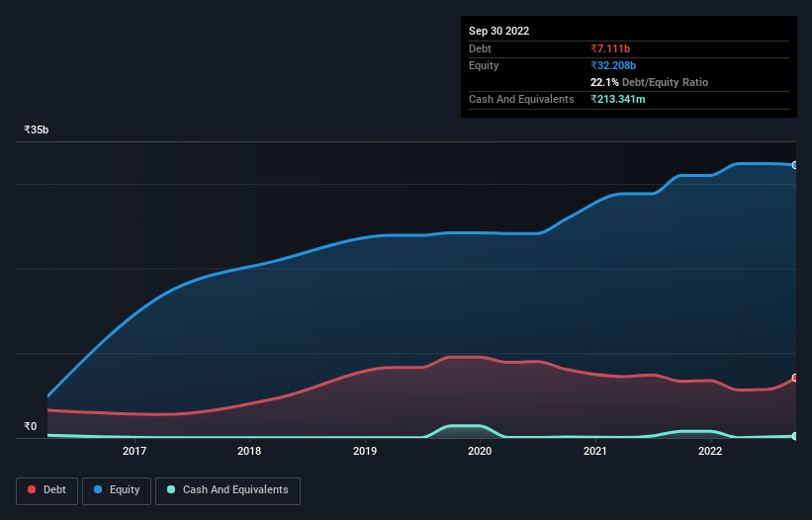Click the Cash And Equivalents label in tooltip

pos(521,99)
